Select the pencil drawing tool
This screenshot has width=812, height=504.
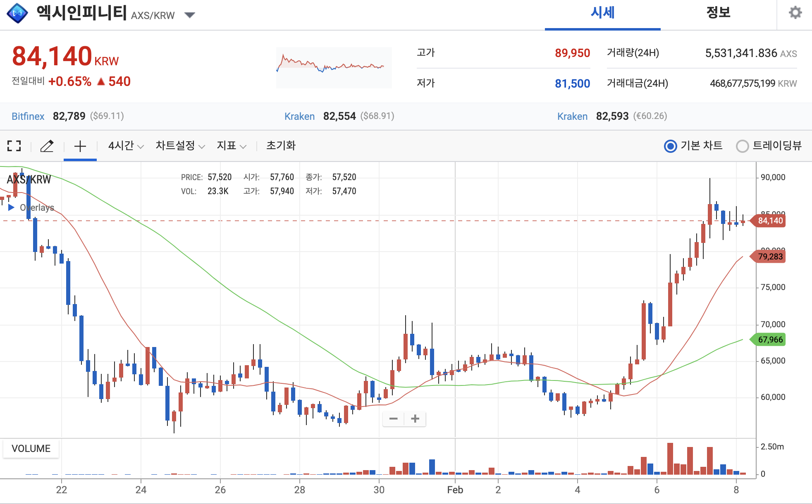click(x=47, y=146)
